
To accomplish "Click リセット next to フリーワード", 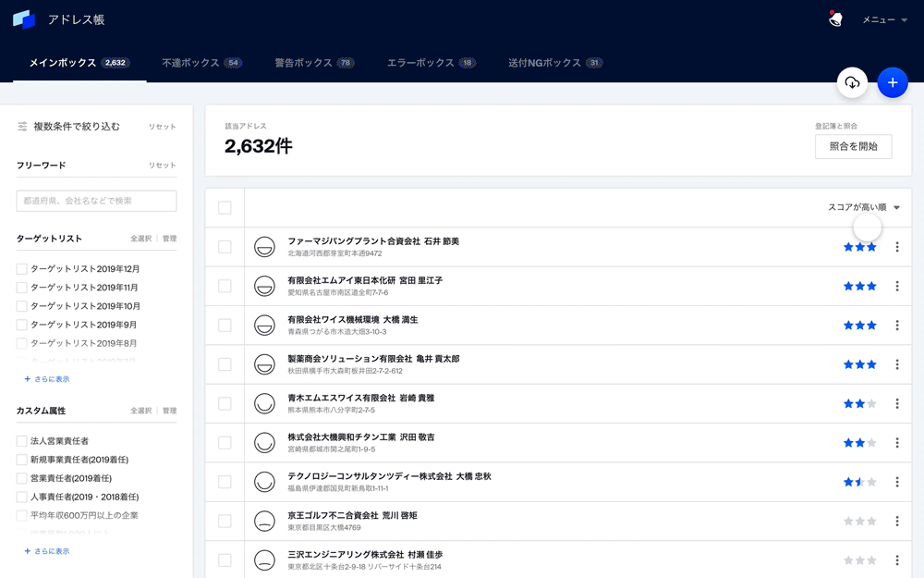I will (x=162, y=166).
